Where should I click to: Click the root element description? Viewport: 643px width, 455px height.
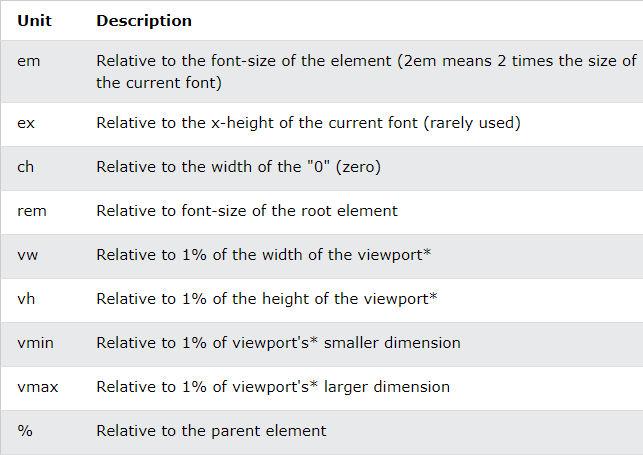(247, 211)
